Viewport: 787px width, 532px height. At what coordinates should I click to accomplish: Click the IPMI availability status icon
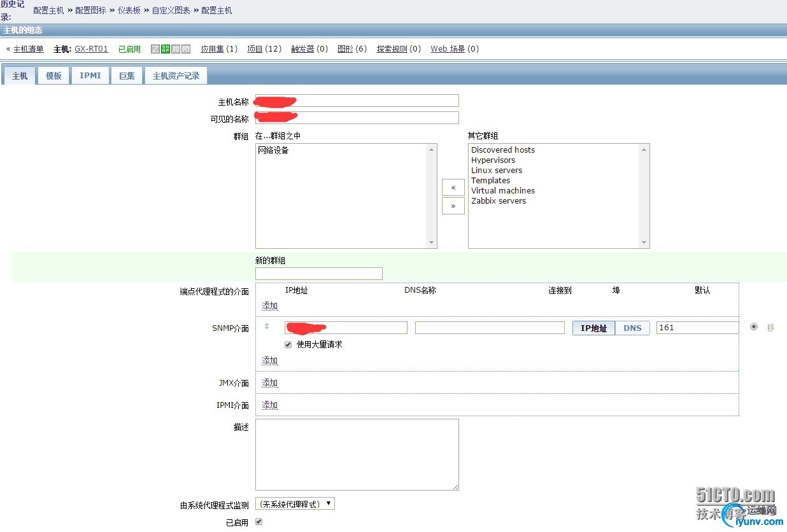(x=186, y=49)
